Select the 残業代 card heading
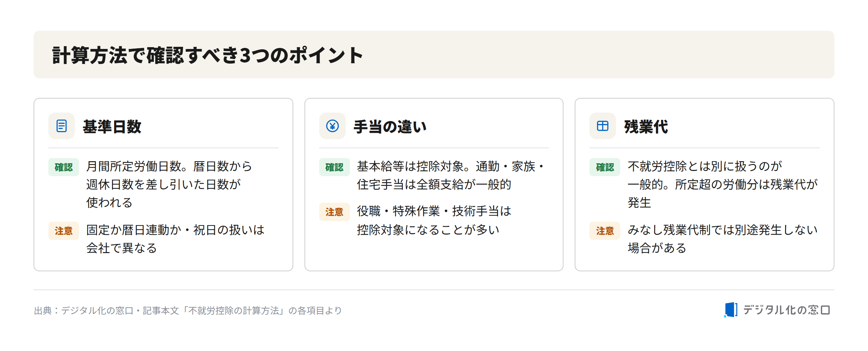The width and height of the screenshot is (868, 351). [646, 127]
